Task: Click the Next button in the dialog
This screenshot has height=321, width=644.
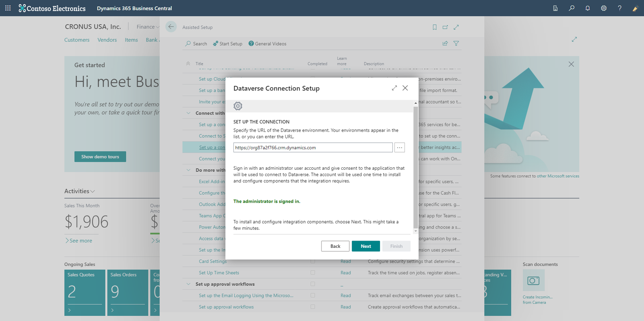Action: (365, 246)
